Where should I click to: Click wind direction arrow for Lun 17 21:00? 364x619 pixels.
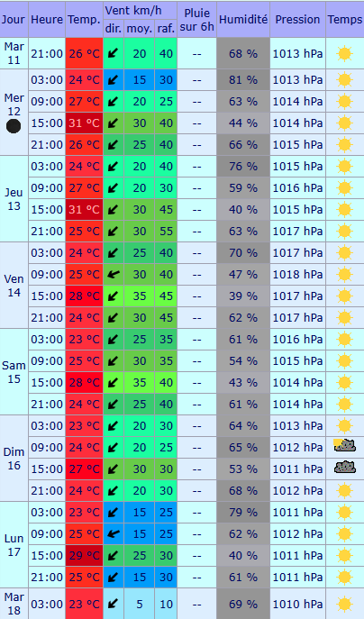[x=114, y=578]
